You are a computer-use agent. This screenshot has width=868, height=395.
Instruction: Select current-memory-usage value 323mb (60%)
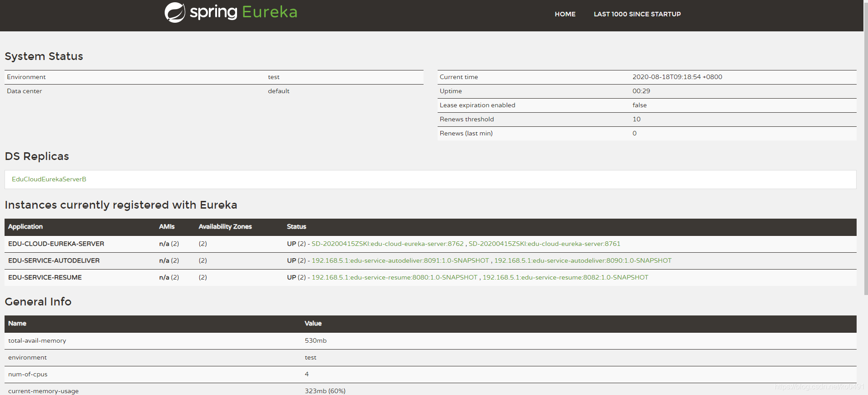[325, 391]
